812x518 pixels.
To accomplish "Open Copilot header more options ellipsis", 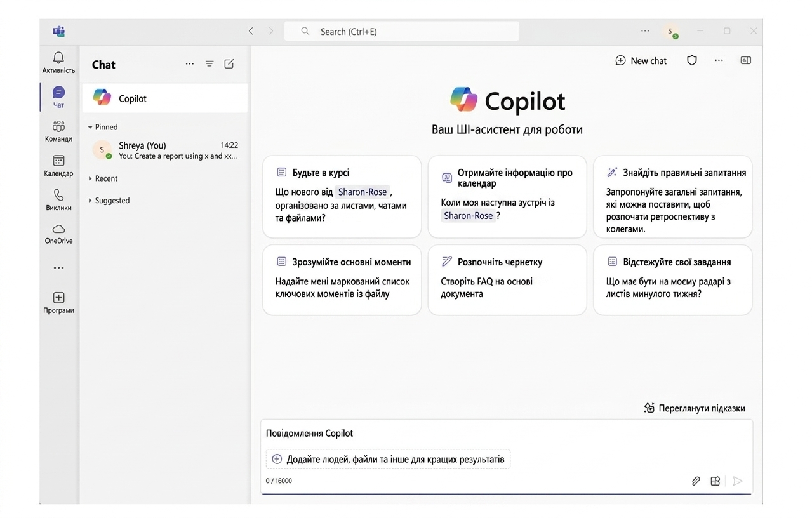I will (x=719, y=60).
